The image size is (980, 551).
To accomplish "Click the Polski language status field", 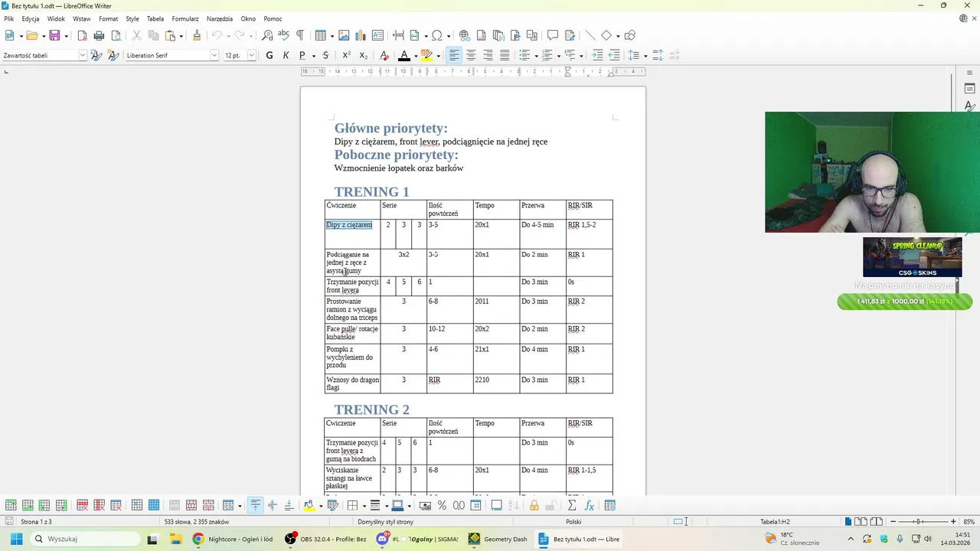I will (x=573, y=522).
